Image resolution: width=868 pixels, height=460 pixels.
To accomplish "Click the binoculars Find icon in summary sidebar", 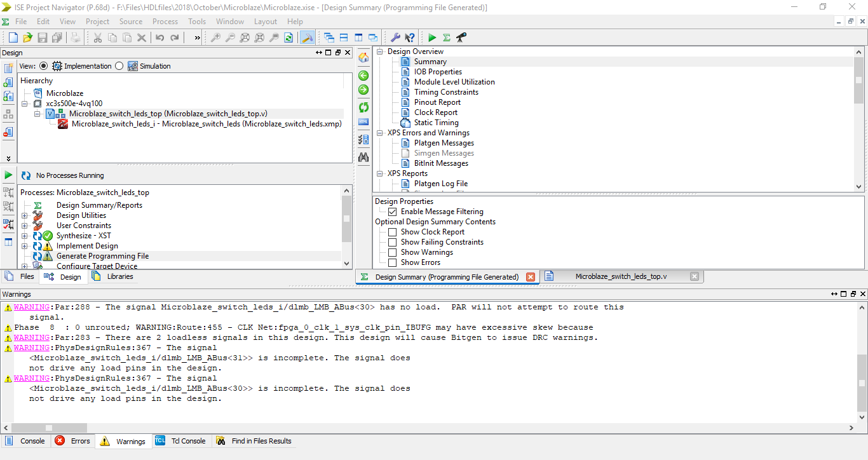I will (363, 156).
